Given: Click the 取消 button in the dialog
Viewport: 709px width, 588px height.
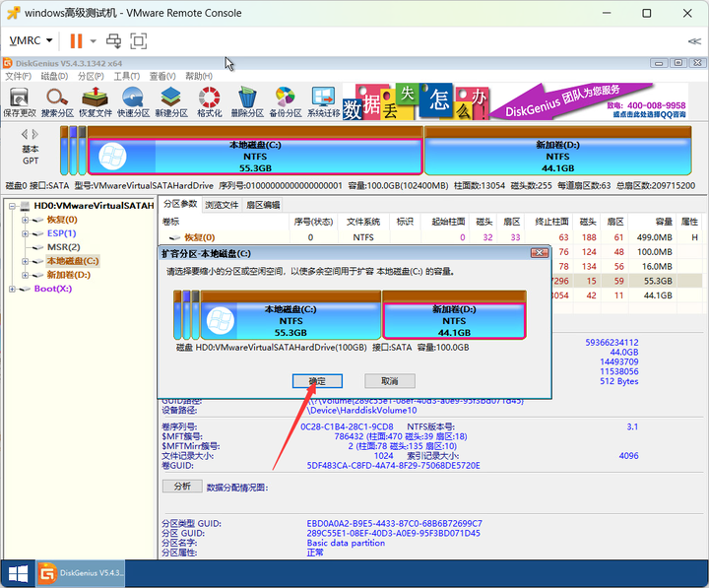Looking at the screenshot, I should (390, 381).
